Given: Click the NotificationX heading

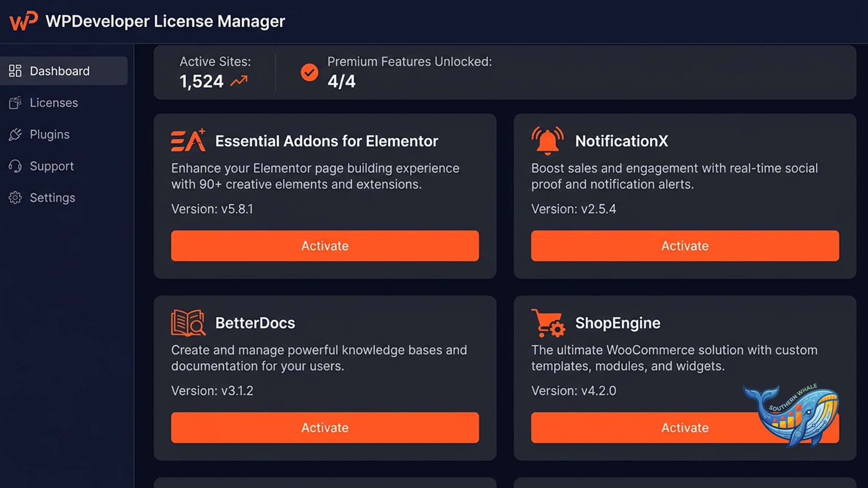Looking at the screenshot, I should point(622,141).
